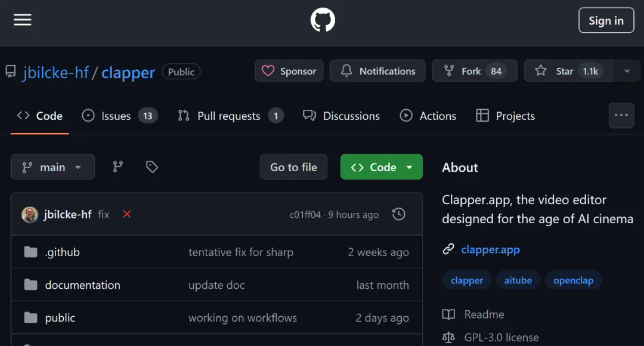Expand the green Code dropdown
644x346 pixels.
pyautogui.click(x=382, y=167)
